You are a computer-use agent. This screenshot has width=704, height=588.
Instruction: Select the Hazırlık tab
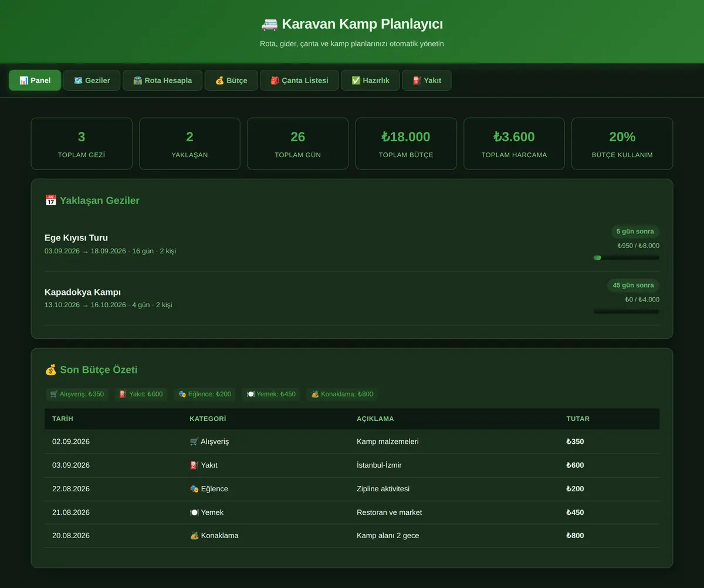point(370,80)
